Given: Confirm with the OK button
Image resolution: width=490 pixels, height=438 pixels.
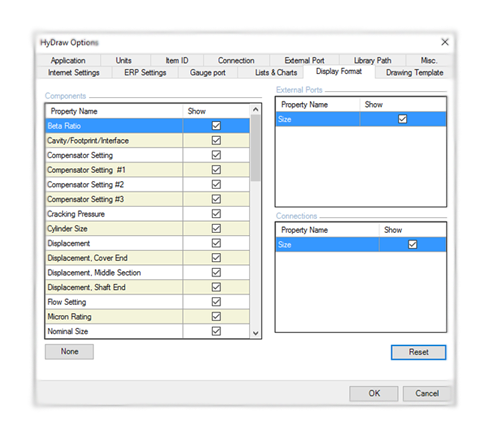Looking at the screenshot, I should (374, 393).
